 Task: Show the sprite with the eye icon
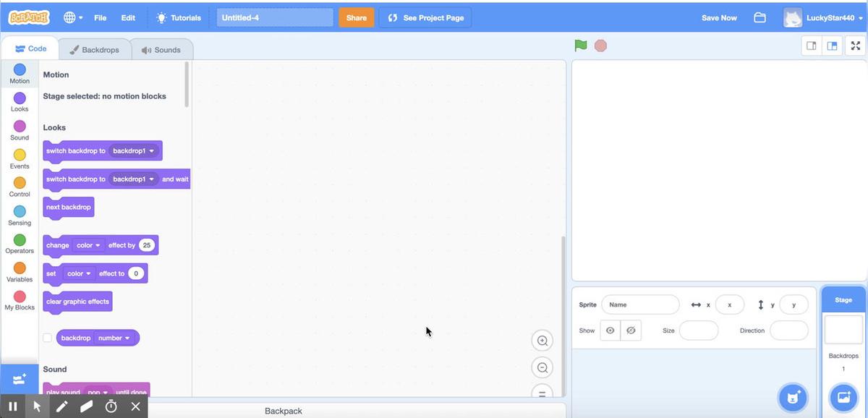point(610,330)
